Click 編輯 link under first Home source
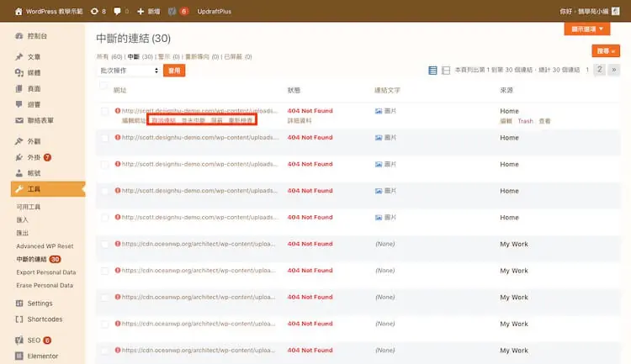The width and height of the screenshot is (631, 364). [x=506, y=121]
